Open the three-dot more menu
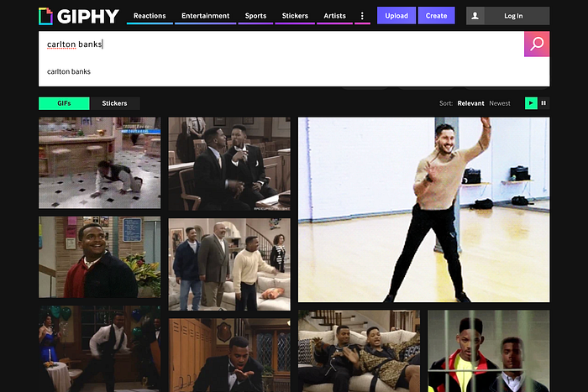 pyautogui.click(x=362, y=16)
